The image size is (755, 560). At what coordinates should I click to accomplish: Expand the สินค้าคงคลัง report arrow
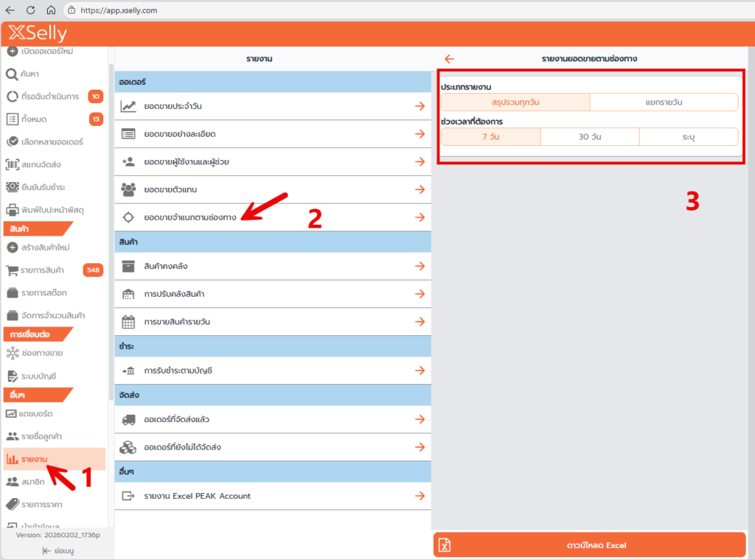click(x=420, y=266)
